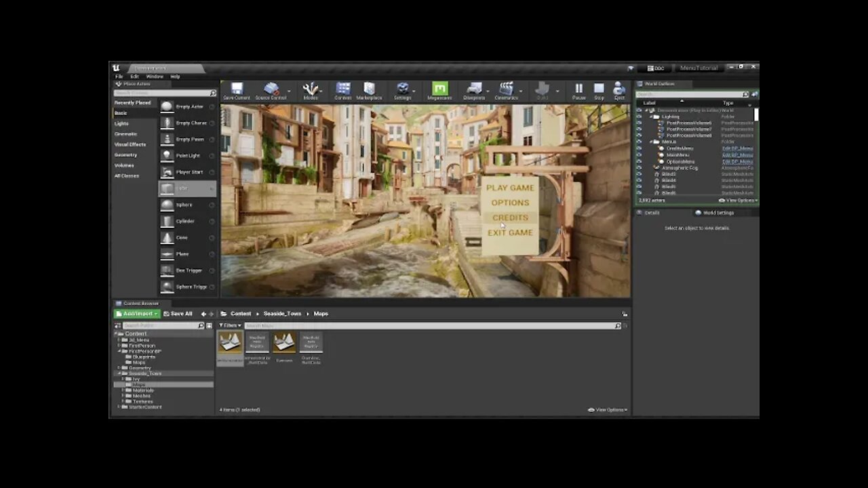Click the Save All button
Viewport: 868px width, 488px height.
[178, 314]
